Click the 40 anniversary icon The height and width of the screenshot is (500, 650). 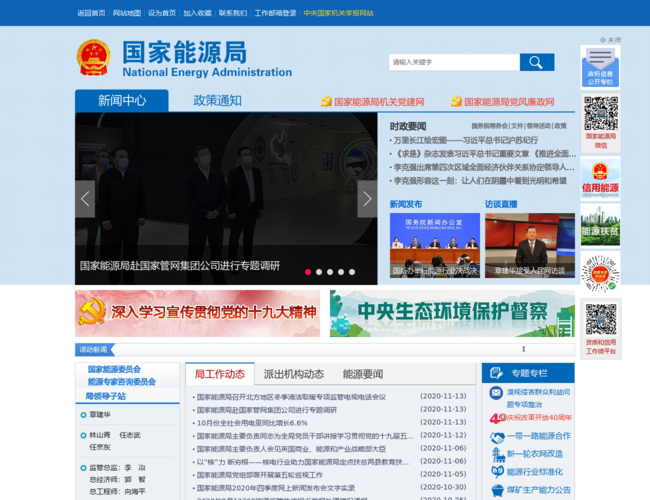[498, 418]
